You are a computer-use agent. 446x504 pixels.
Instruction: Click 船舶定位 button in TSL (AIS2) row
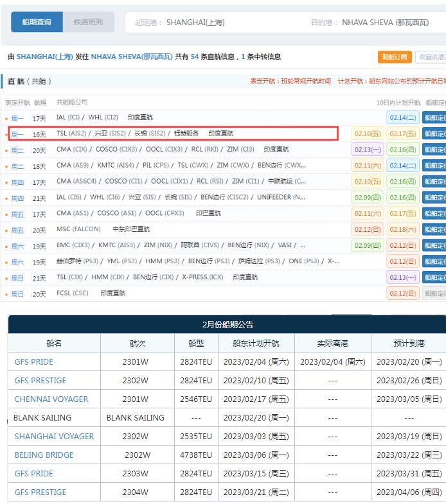coord(434,134)
